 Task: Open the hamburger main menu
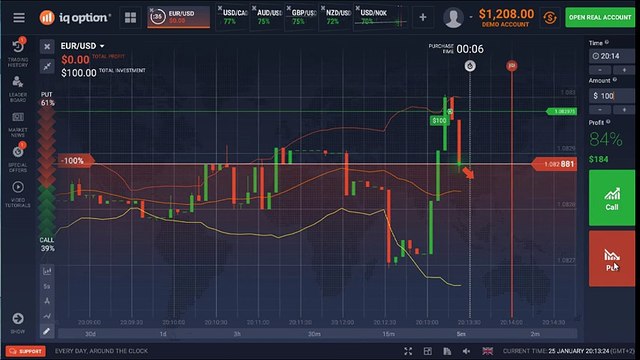tap(19, 18)
